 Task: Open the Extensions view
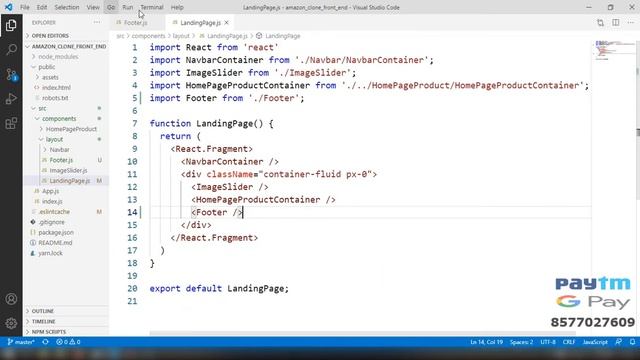pyautogui.click(x=11, y=123)
